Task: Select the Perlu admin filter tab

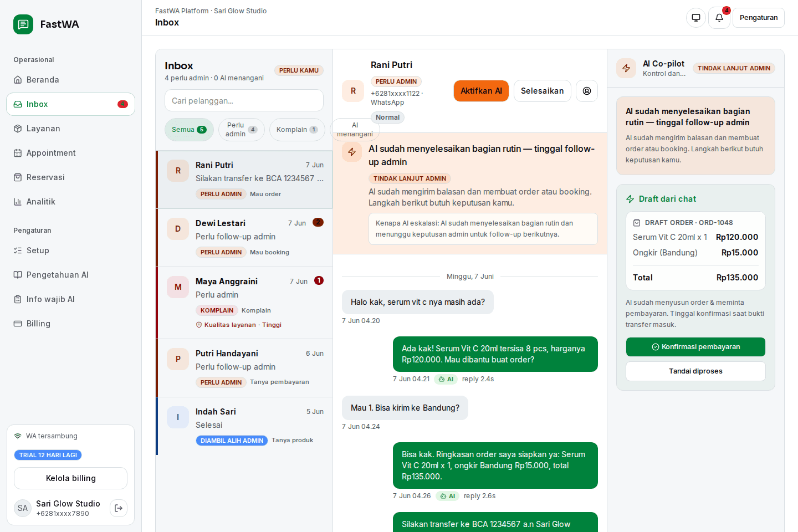Action: coord(242,130)
